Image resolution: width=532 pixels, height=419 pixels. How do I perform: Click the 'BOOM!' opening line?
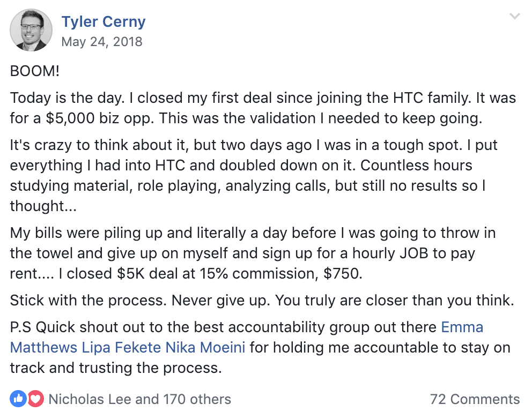35,71
